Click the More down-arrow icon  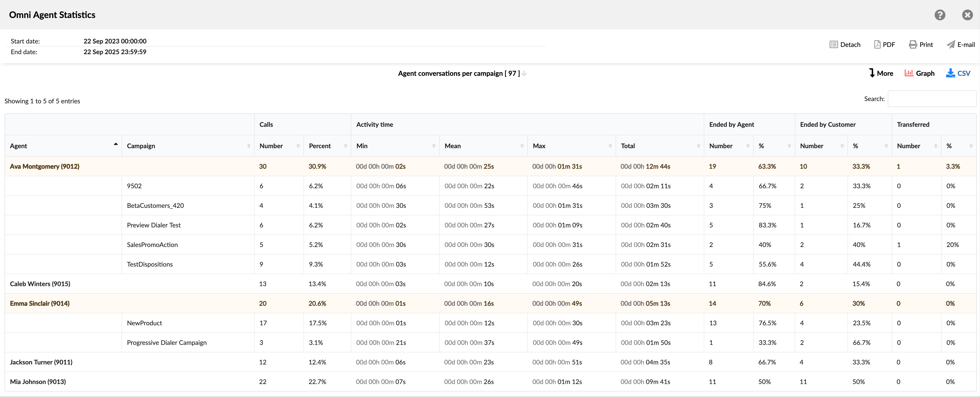[872, 73]
